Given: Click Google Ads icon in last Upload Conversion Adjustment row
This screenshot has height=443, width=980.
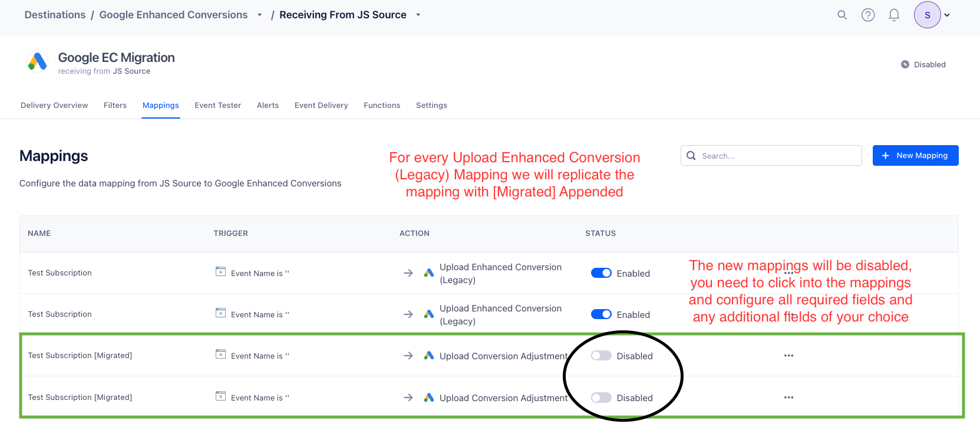Looking at the screenshot, I should (429, 398).
